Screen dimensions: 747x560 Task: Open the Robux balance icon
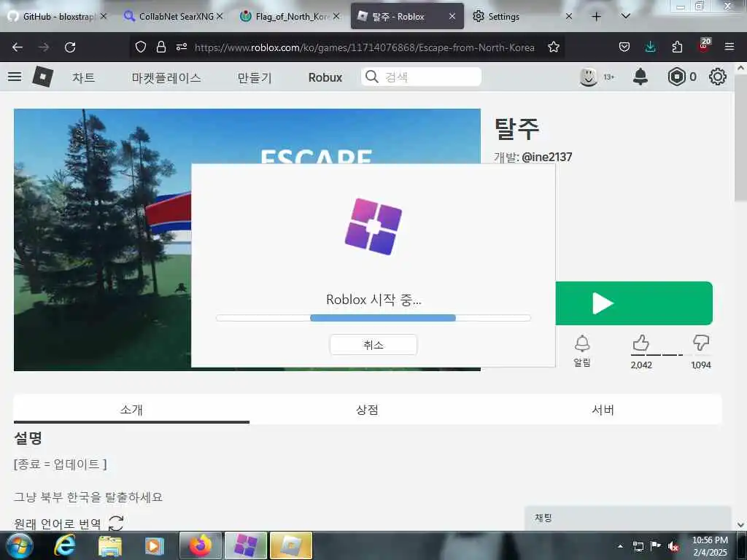coord(676,77)
